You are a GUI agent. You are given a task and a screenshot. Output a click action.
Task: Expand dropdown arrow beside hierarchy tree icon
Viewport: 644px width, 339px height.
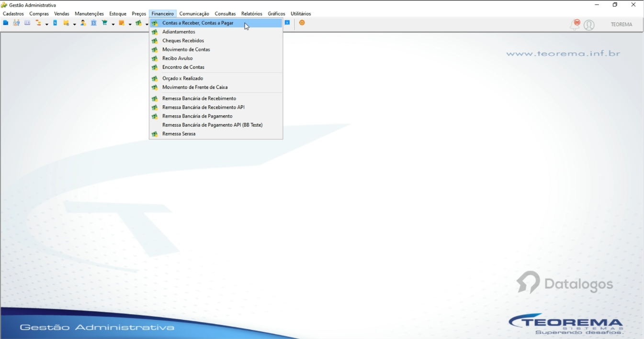tap(47, 24)
